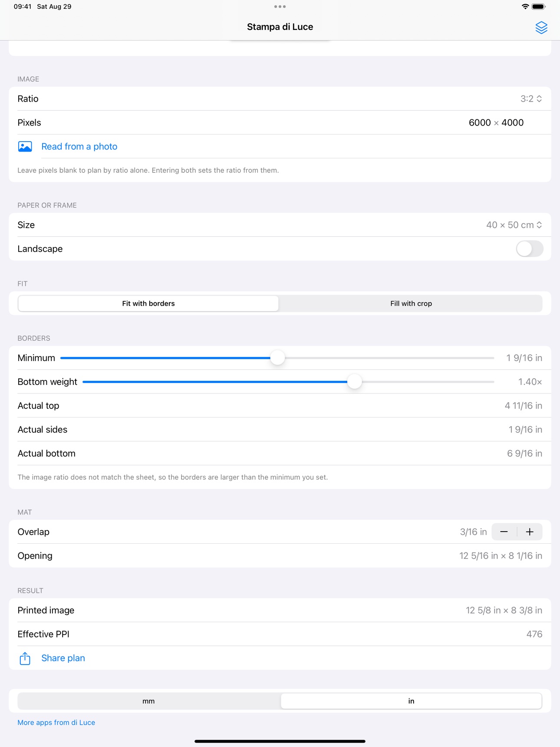
Task: Click the Minimum border slider thumb
Action: 277,358
